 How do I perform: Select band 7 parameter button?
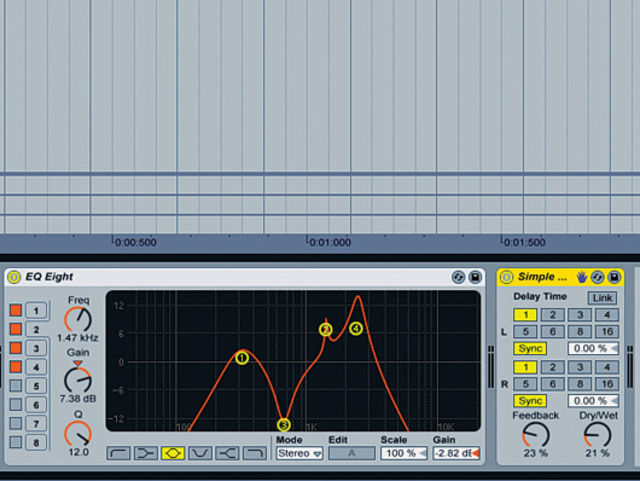[36, 424]
